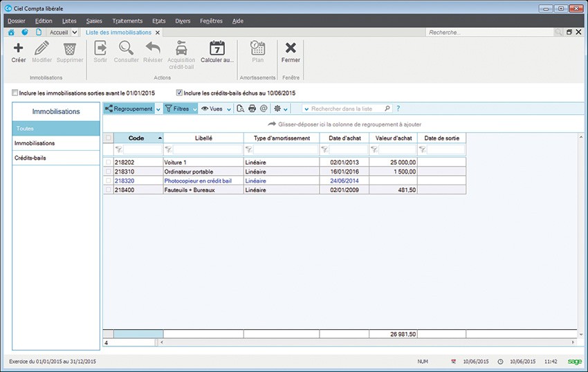Click the Acquisition crédit-bail car icon
588x372 pixels.
click(x=181, y=48)
